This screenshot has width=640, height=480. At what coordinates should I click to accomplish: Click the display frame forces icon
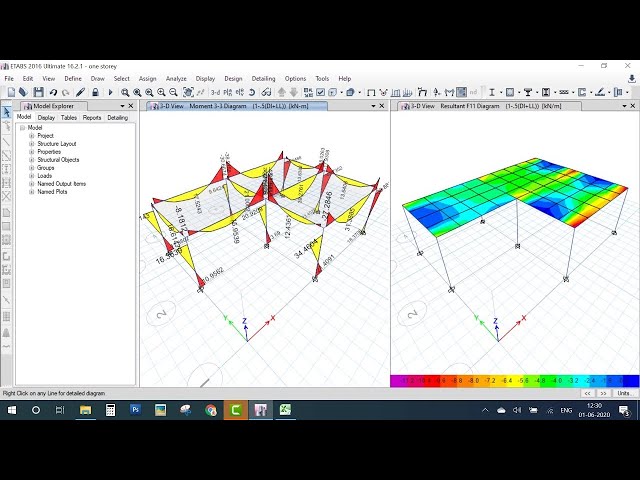point(449,93)
